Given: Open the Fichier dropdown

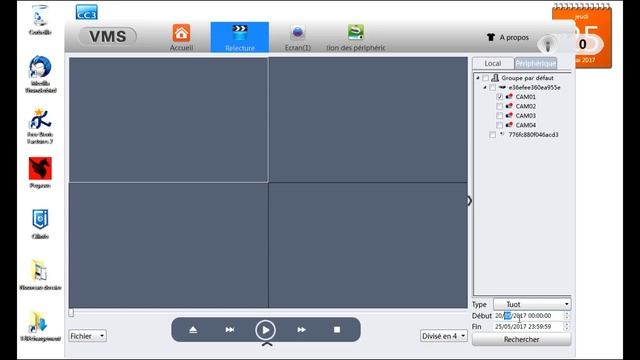Looking at the screenshot, I should (x=88, y=336).
